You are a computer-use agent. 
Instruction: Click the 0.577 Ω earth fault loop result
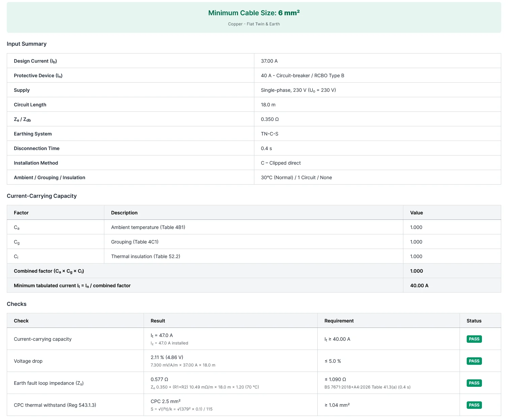tap(160, 379)
